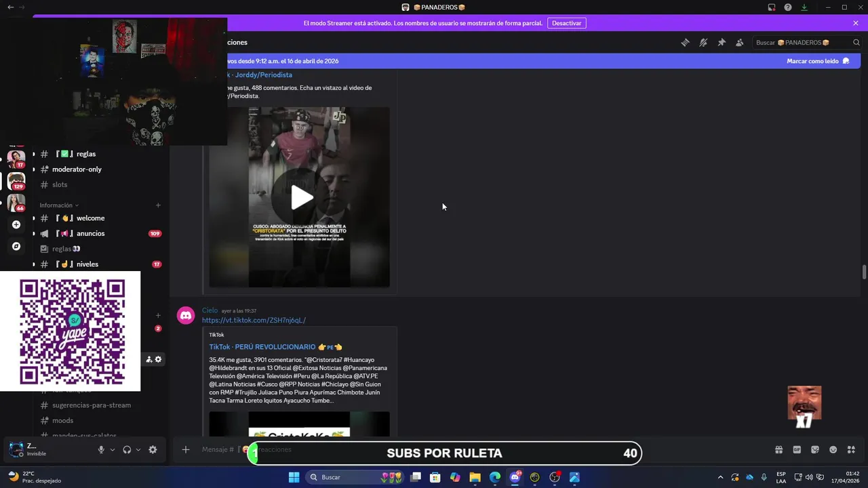This screenshot has width=868, height=488.
Task: Open File Explorer from the taskbar
Action: click(475, 477)
